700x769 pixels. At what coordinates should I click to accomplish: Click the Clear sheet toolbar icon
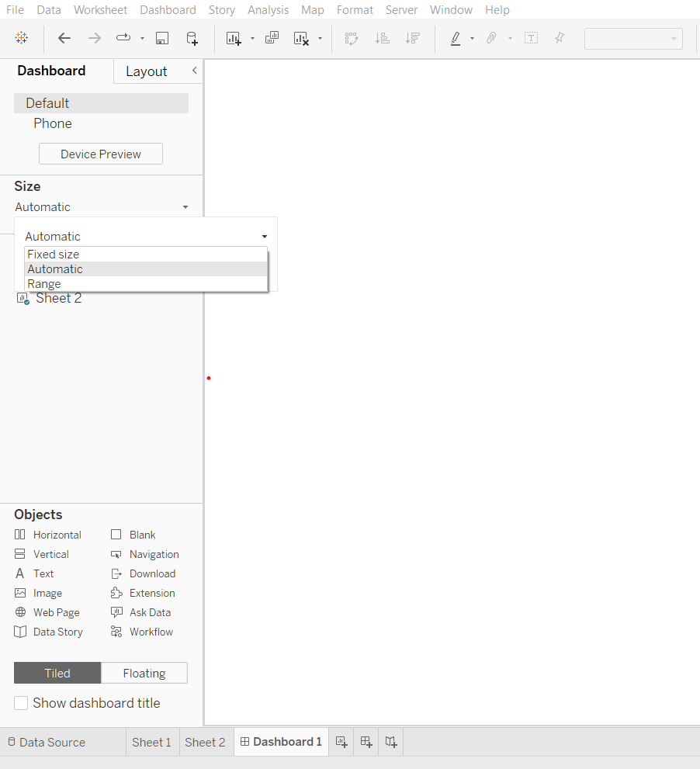coord(301,38)
